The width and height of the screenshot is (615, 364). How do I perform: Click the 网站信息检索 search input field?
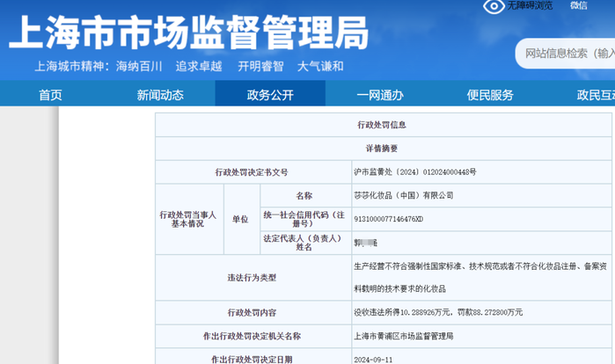pos(565,54)
